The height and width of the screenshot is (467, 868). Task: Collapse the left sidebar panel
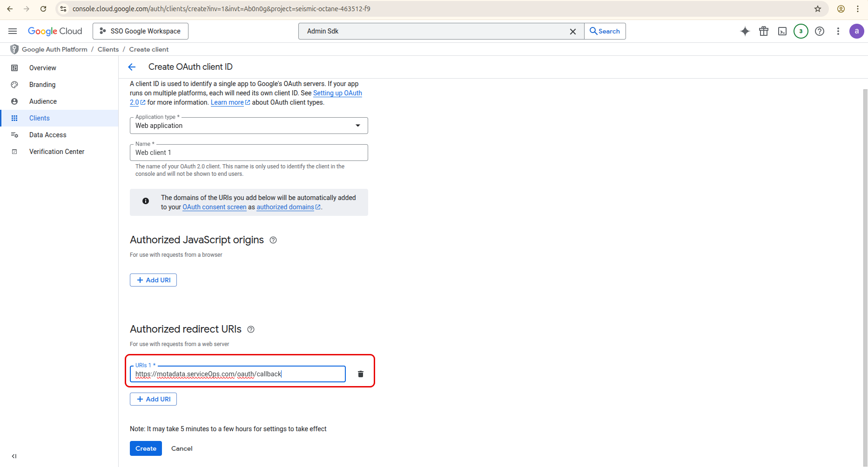(14, 456)
